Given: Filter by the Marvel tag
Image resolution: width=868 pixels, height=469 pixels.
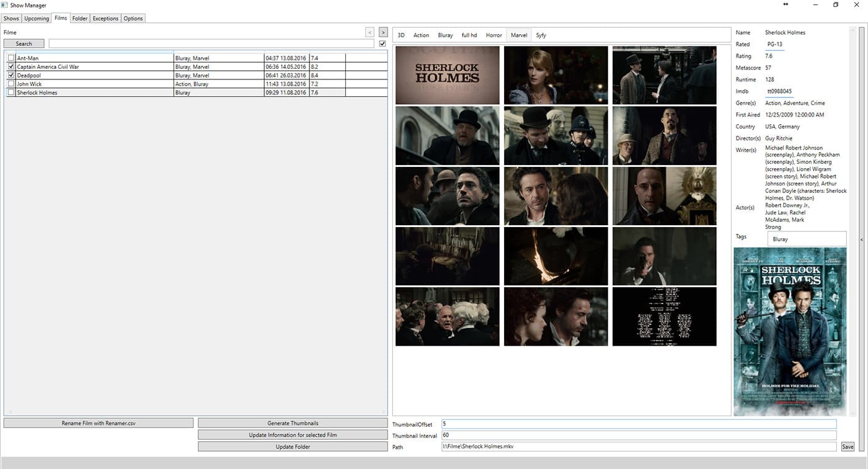Looking at the screenshot, I should (519, 35).
